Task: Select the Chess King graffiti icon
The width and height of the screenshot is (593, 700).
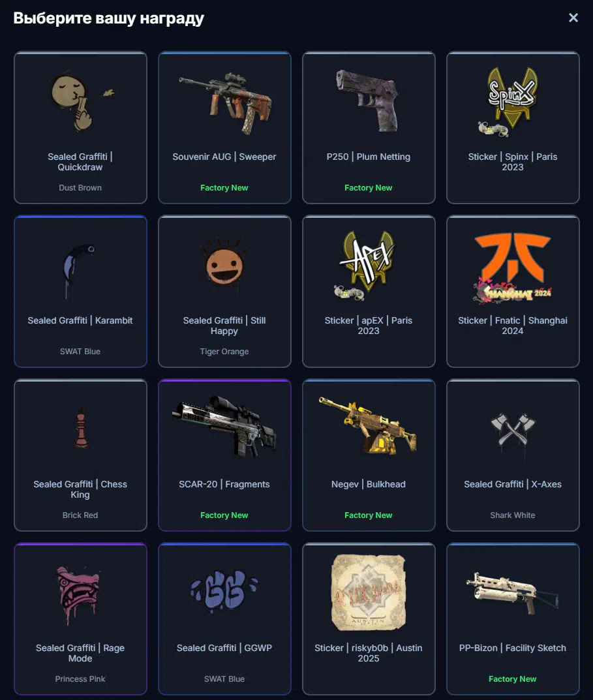Action: (x=81, y=428)
